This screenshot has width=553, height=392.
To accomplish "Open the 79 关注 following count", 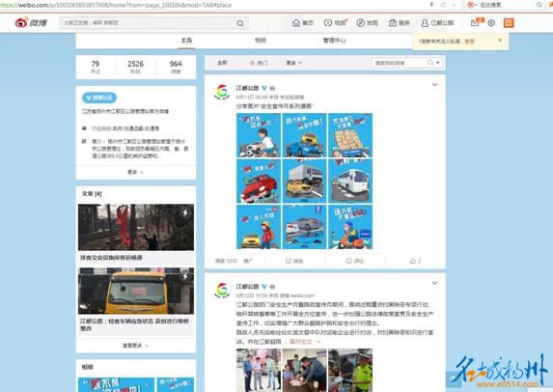I will (x=96, y=67).
